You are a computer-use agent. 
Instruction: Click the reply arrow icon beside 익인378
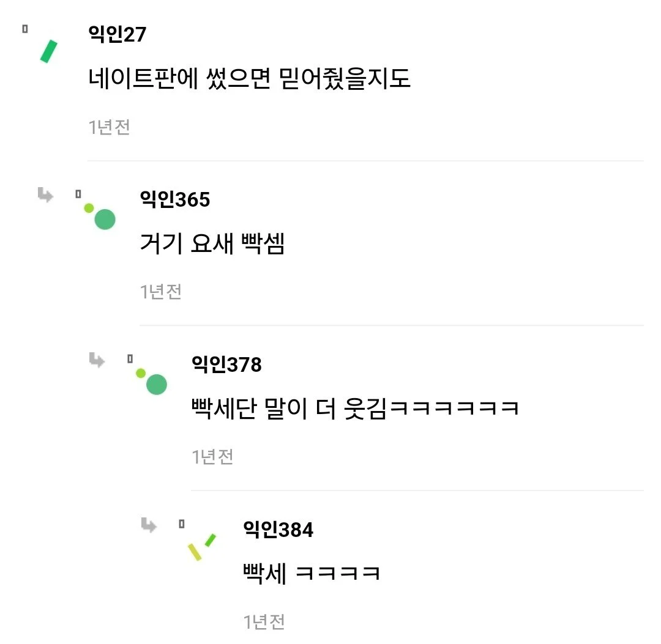coord(97,360)
